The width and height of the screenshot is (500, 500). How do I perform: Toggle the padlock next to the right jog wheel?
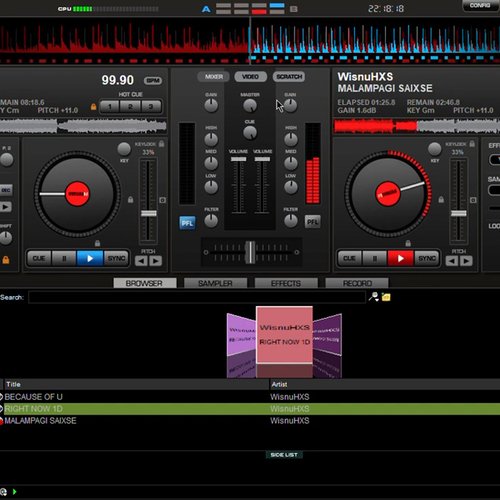[441, 200]
